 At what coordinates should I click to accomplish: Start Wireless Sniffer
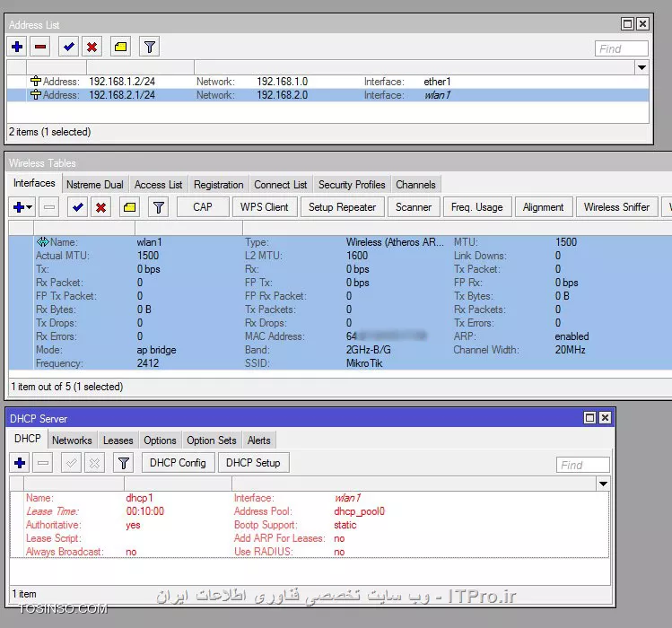click(x=616, y=207)
